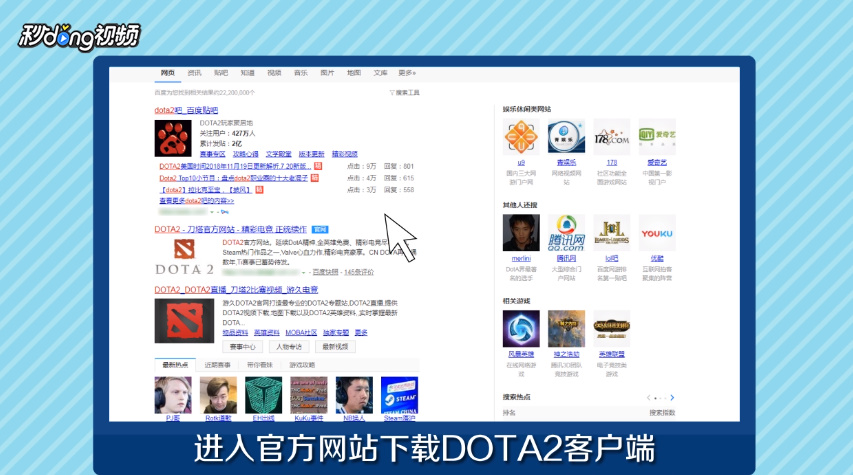
Task: Open 百度快照 for the official site
Action: pos(325,272)
